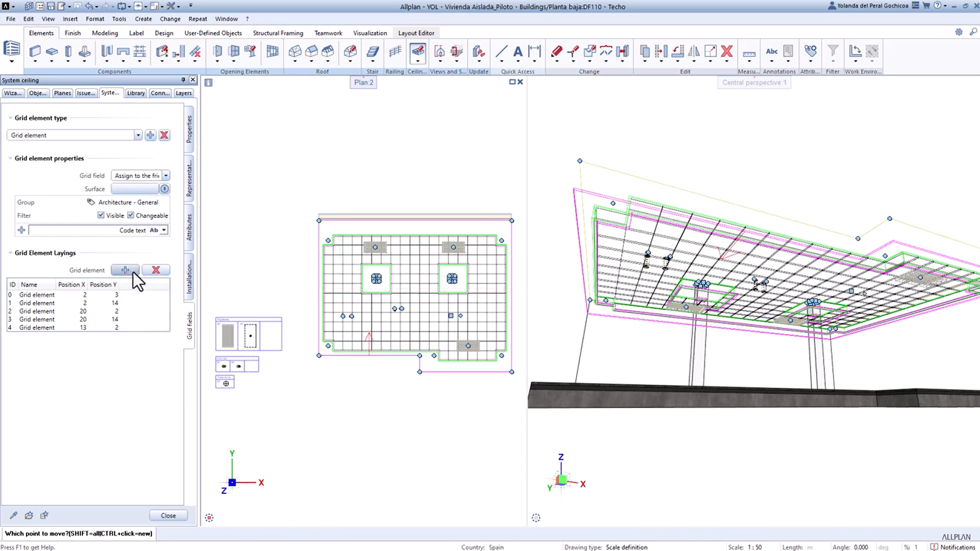Switch to the Modeling ribbon tab
The image size is (980, 551).
point(105,33)
